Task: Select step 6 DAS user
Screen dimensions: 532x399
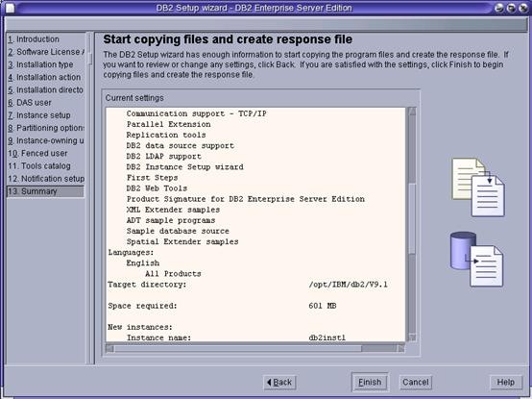Action: (30, 103)
